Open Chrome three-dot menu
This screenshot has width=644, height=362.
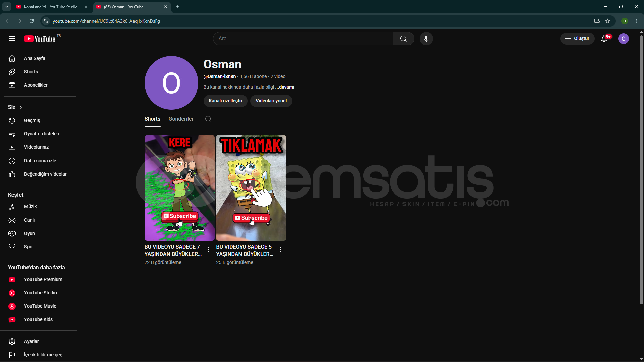(x=637, y=21)
